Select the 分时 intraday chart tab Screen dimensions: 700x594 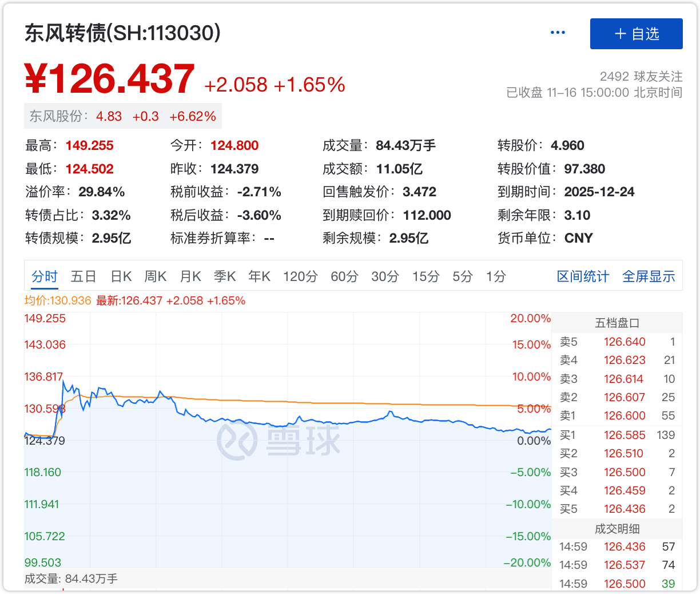click(45, 277)
